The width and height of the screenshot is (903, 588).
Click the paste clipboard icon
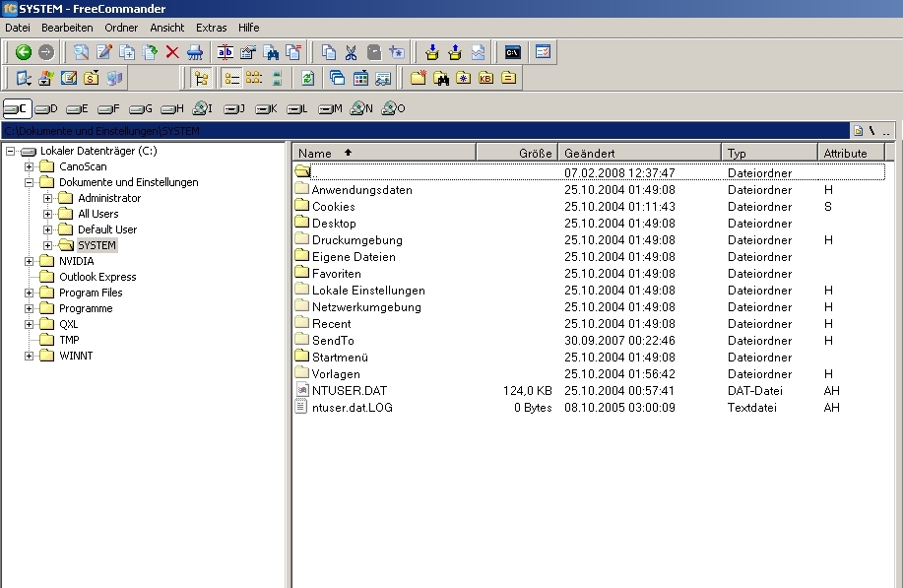click(x=374, y=52)
